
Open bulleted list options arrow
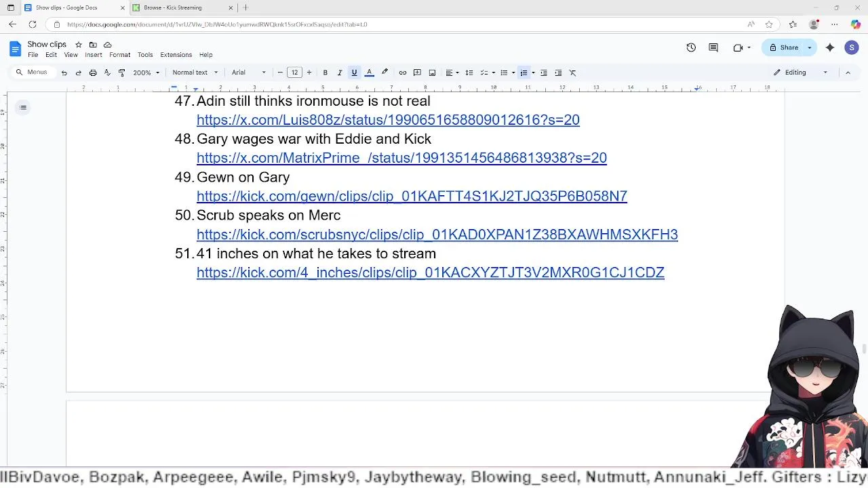coord(513,73)
